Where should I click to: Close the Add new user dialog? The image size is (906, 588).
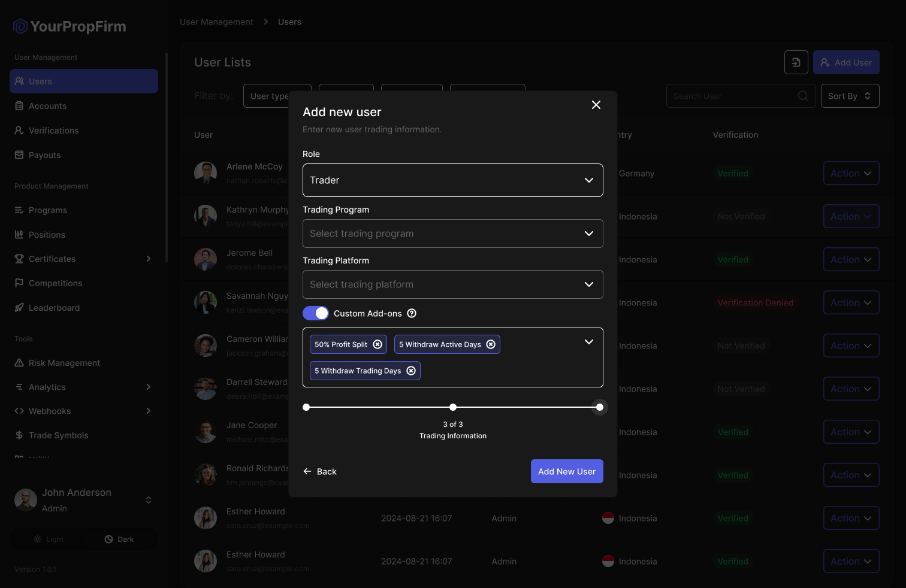pos(596,105)
